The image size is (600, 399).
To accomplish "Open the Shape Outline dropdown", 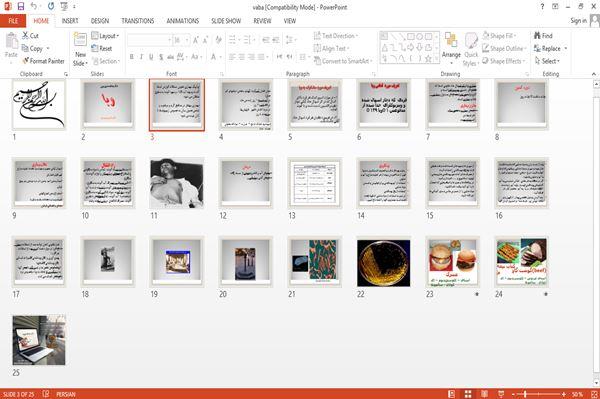I will tap(504, 48).
